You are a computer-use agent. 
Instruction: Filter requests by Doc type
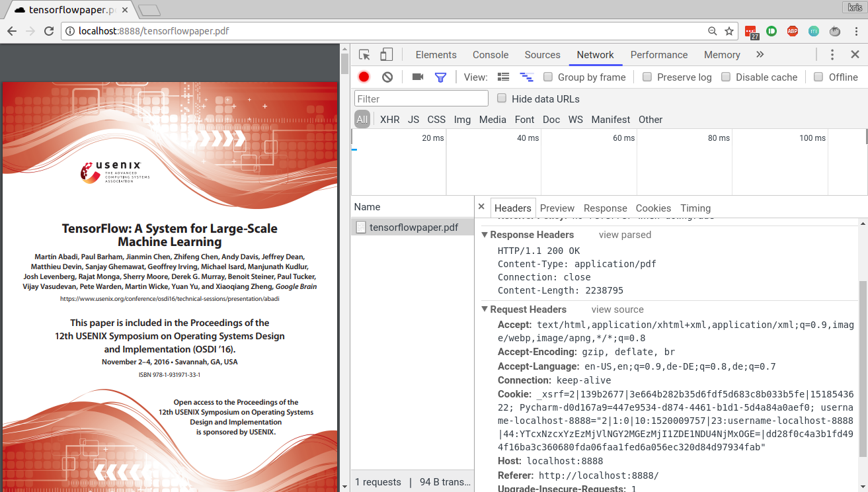pyautogui.click(x=551, y=120)
